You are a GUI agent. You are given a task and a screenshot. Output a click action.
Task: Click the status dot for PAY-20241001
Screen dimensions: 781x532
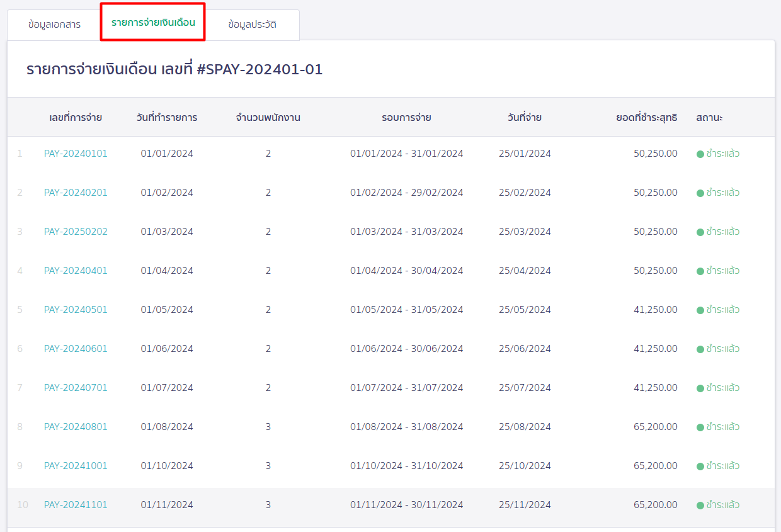pos(700,465)
